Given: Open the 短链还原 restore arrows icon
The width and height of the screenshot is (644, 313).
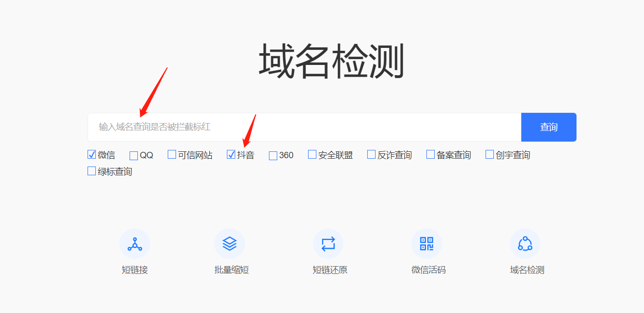Looking at the screenshot, I should (x=328, y=244).
